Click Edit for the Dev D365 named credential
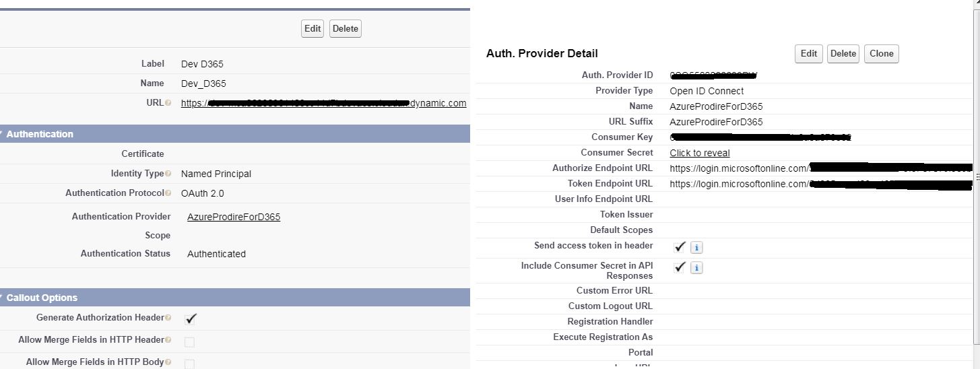This screenshot has height=369, width=980. coord(313,28)
